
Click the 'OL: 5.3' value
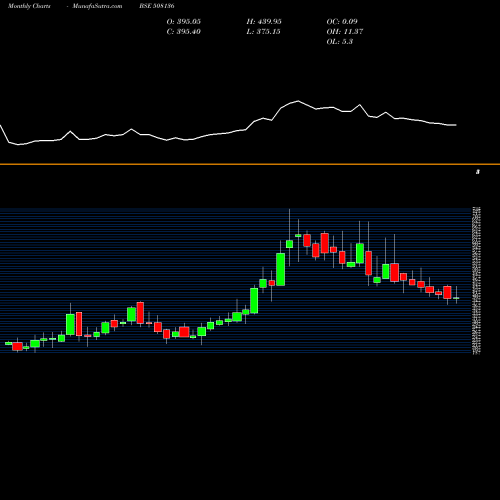[340, 41]
